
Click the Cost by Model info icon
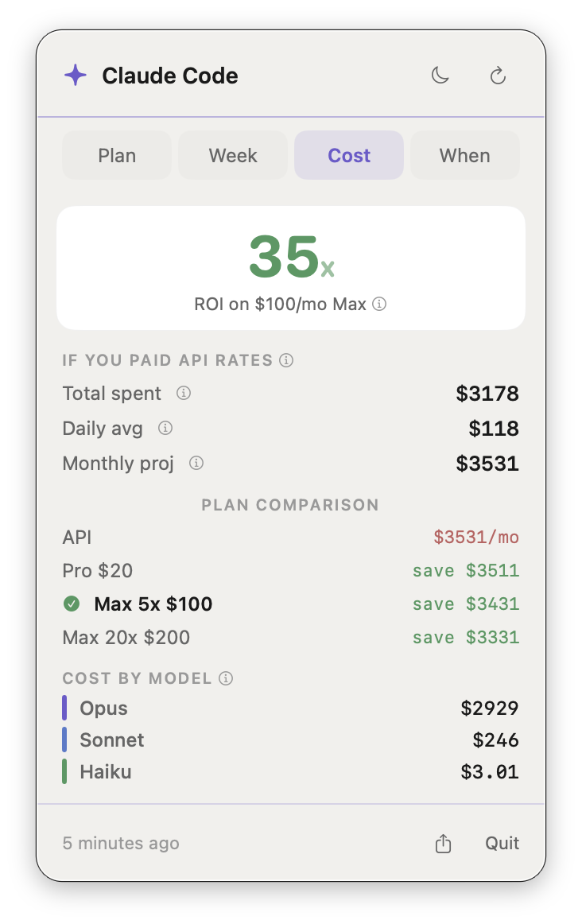225,677
